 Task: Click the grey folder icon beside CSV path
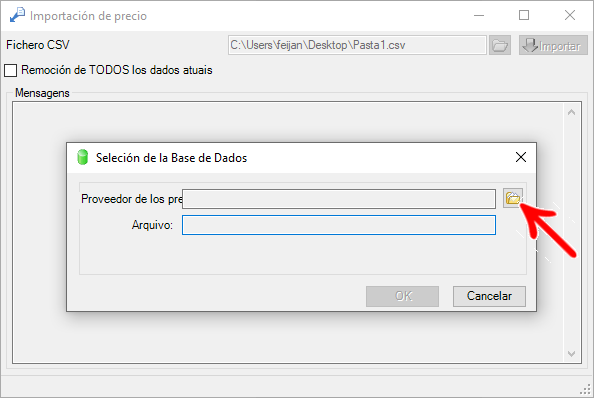point(500,45)
